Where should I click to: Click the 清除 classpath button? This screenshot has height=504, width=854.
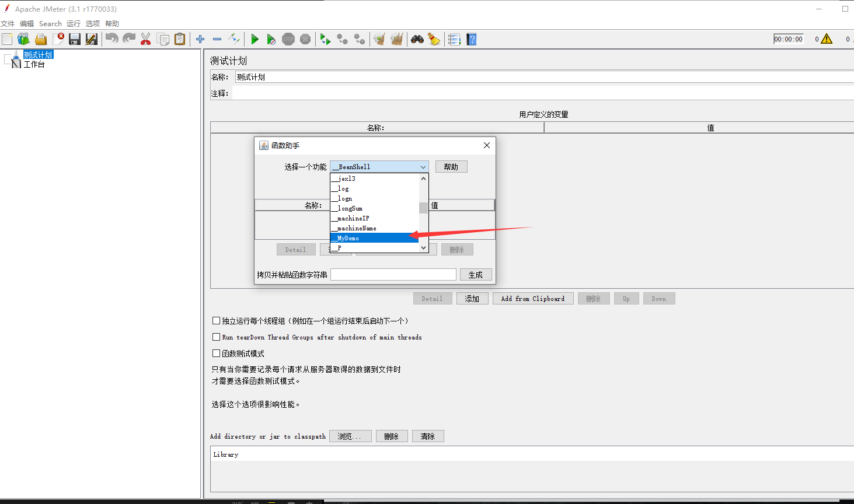point(428,436)
